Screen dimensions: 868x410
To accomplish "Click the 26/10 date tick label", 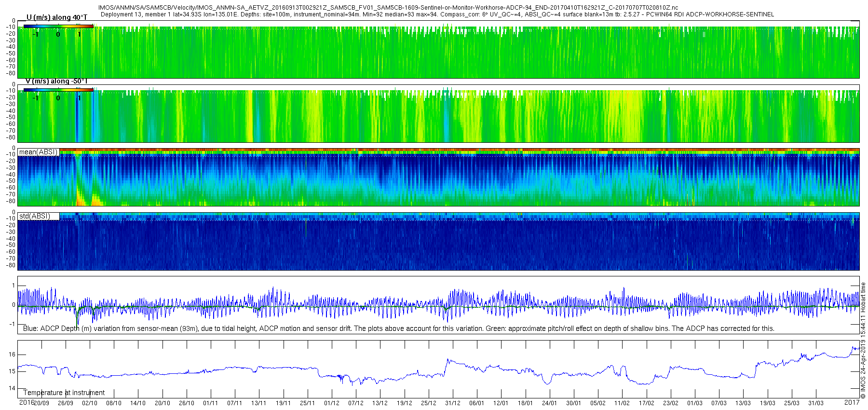I will pyautogui.click(x=187, y=403).
